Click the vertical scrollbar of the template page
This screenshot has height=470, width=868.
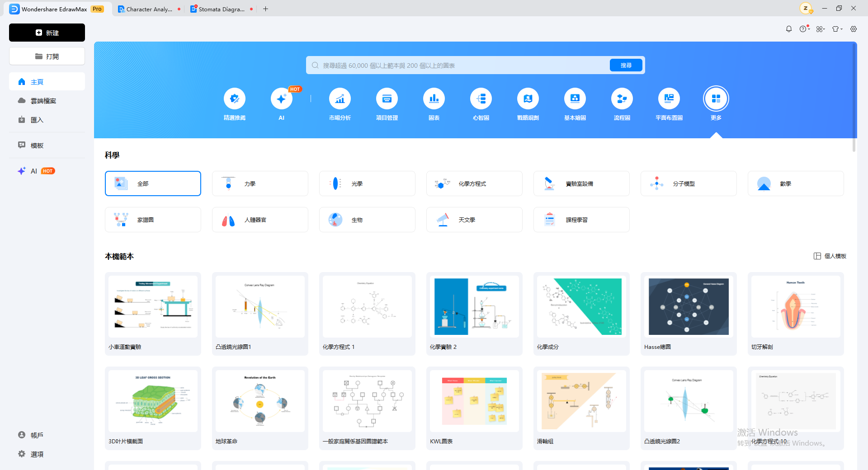pos(854,97)
